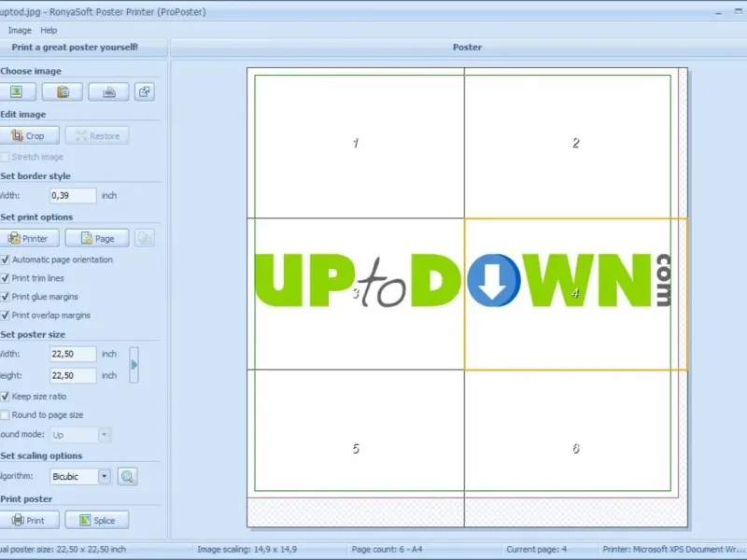
Task: Click the 'Current page: 4' status text
Action: click(x=536, y=549)
